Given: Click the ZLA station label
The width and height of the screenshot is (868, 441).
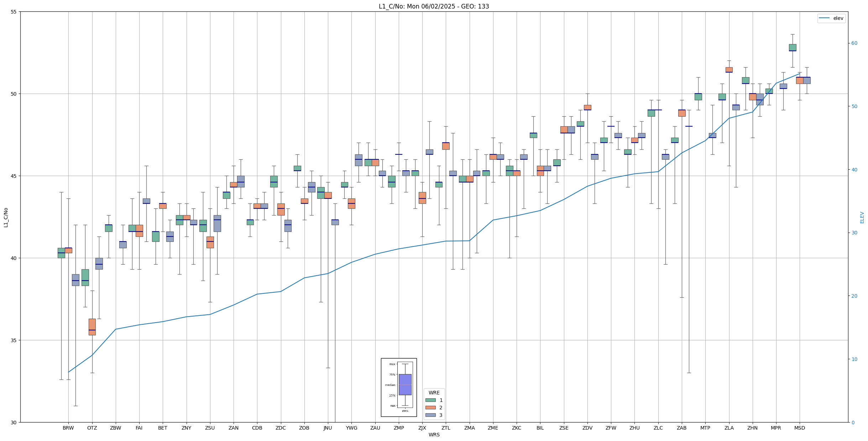Looking at the screenshot, I should [729, 428].
